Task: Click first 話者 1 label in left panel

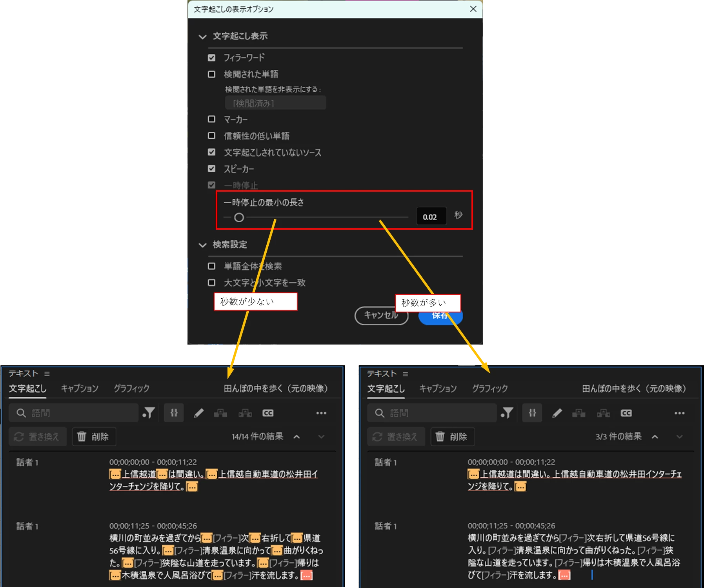Action: point(27,463)
